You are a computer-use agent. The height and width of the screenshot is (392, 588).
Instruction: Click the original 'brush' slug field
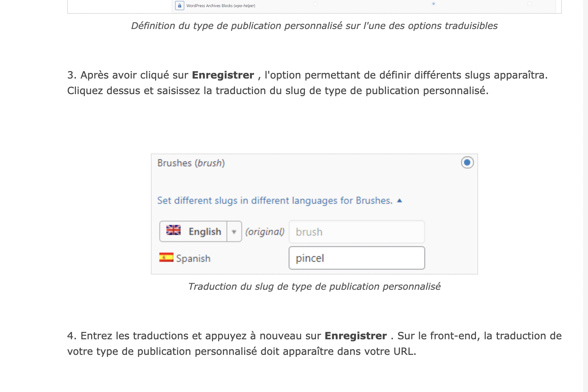pyautogui.click(x=357, y=232)
